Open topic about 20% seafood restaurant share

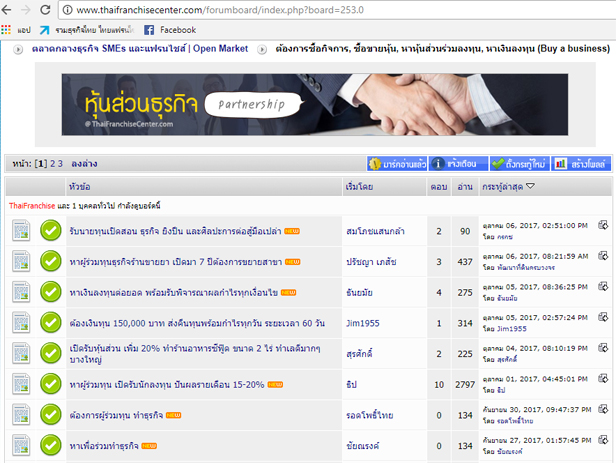click(195, 354)
